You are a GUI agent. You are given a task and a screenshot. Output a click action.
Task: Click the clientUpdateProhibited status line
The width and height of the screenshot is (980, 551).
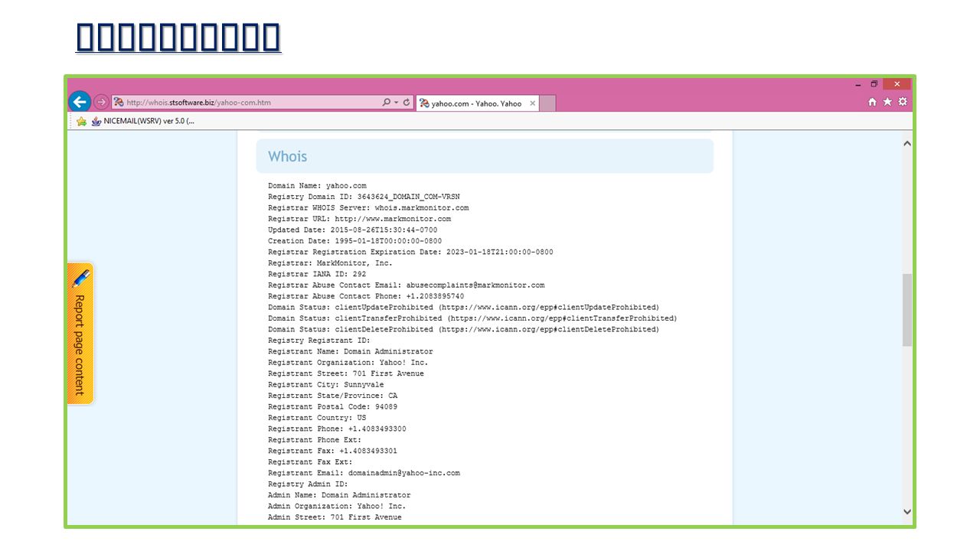coord(463,307)
